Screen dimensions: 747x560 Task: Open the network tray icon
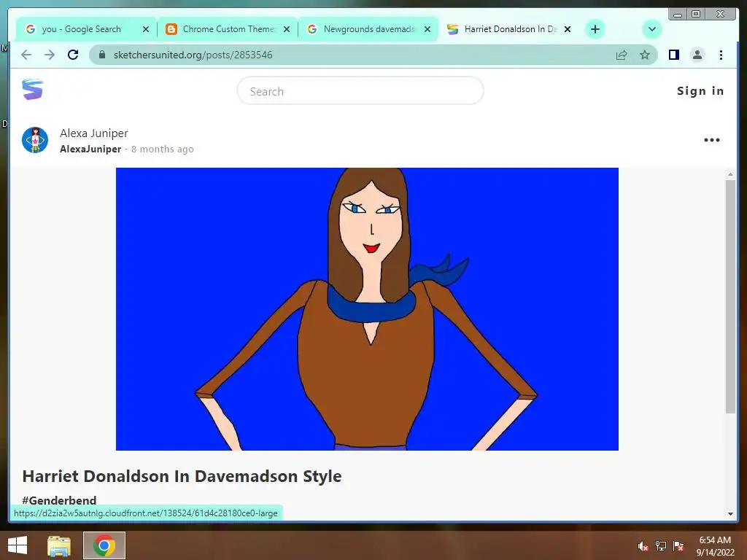click(x=661, y=545)
